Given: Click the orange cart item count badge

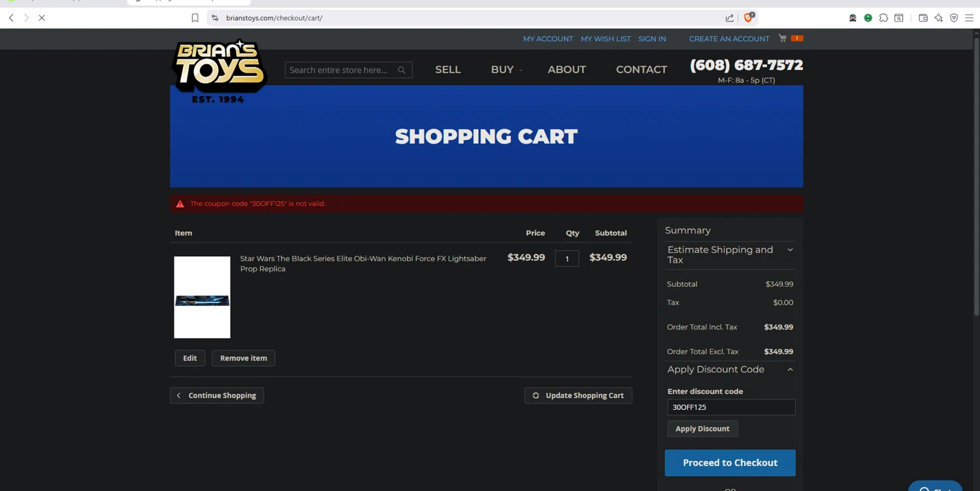Looking at the screenshot, I should pyautogui.click(x=797, y=38).
